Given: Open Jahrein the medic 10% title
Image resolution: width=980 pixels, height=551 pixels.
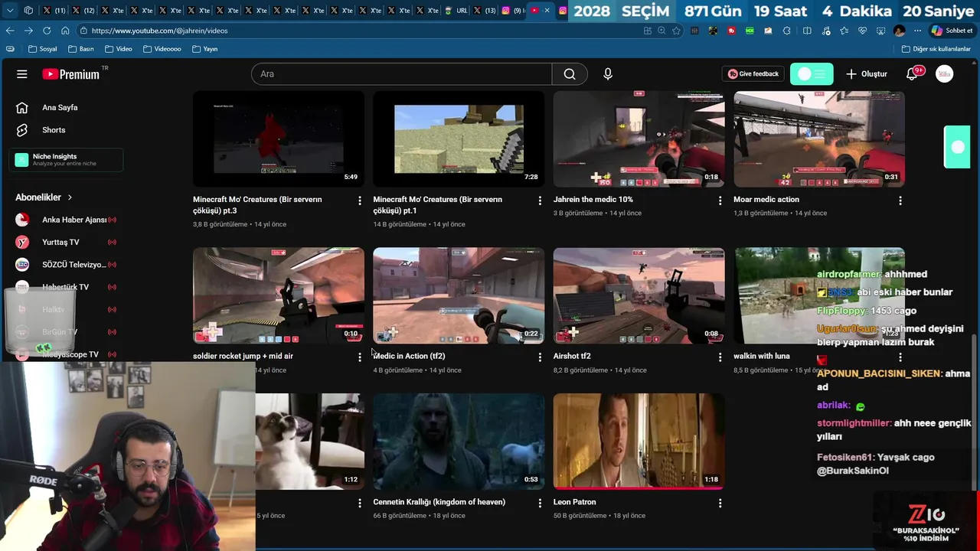Looking at the screenshot, I should [593, 200].
